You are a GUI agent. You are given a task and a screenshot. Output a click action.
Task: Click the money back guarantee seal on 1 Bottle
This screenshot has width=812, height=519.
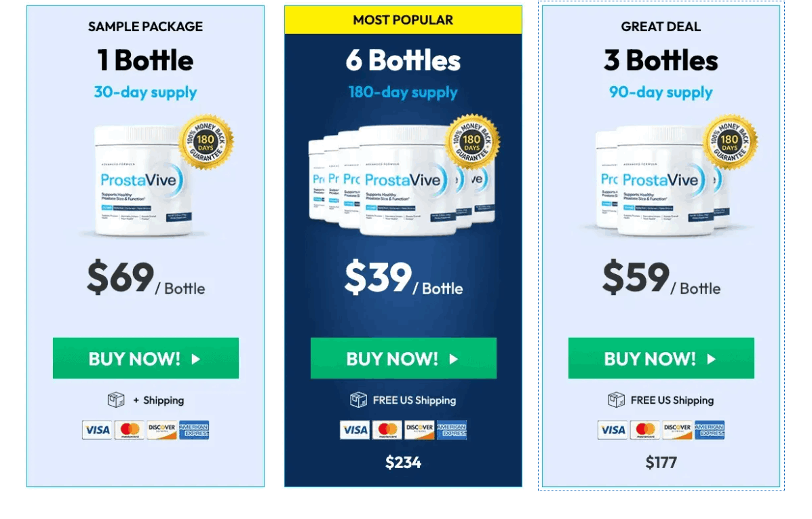click(206, 142)
